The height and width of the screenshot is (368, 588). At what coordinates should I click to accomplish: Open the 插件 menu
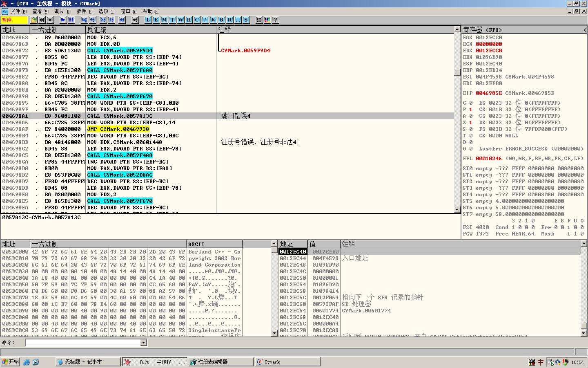tap(85, 11)
